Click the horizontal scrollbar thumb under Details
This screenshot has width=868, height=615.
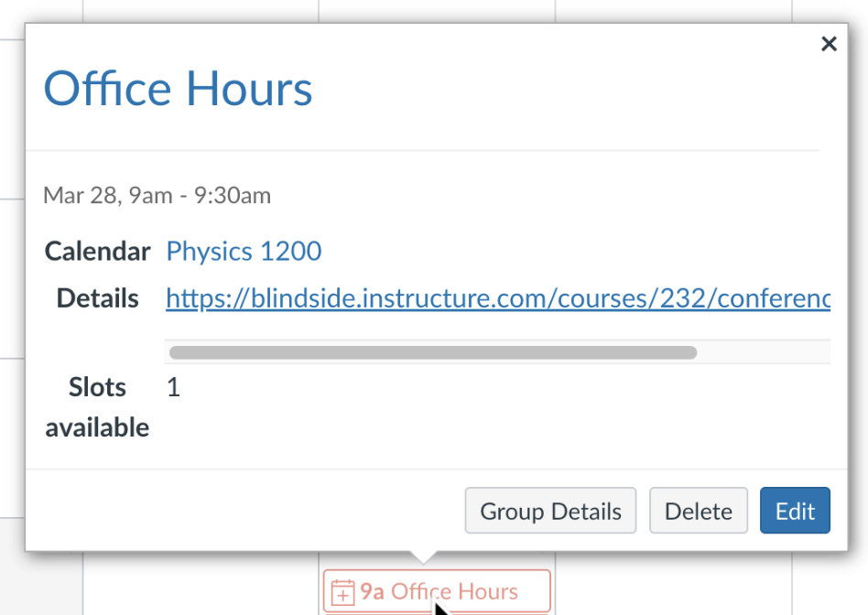(433, 352)
